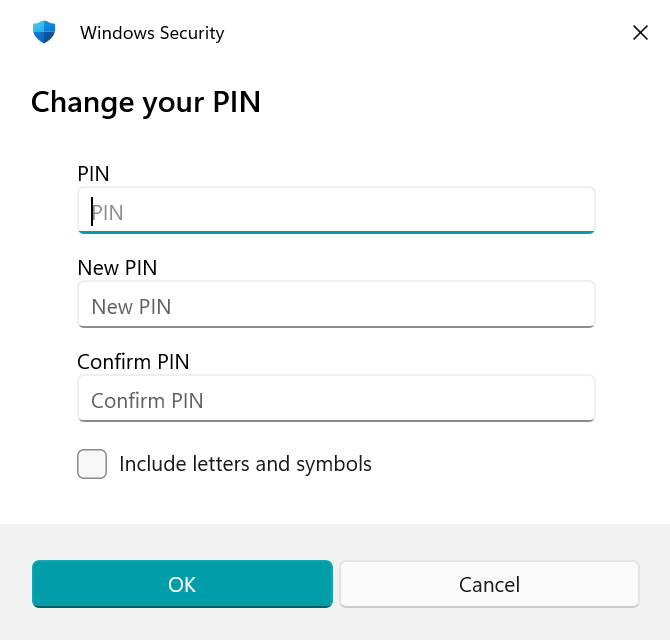Select the Confirm PIN text box

(336, 399)
